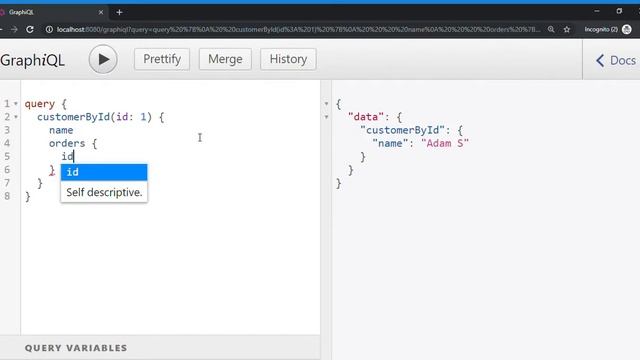The width and height of the screenshot is (640, 360).
Task: Minimize the browser window
Action: point(597,11)
